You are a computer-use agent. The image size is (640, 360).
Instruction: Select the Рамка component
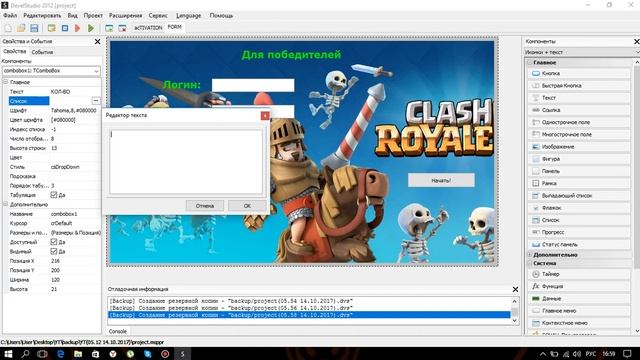point(580,183)
